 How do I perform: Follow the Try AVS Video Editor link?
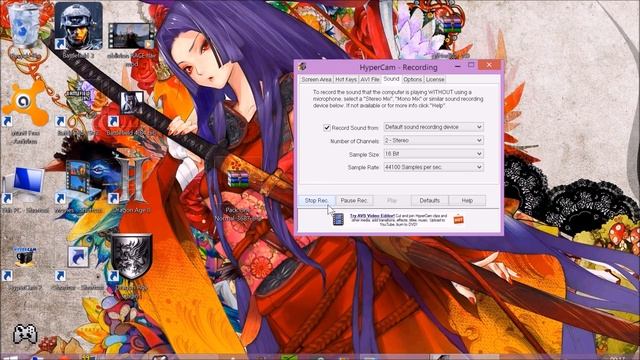(x=372, y=216)
